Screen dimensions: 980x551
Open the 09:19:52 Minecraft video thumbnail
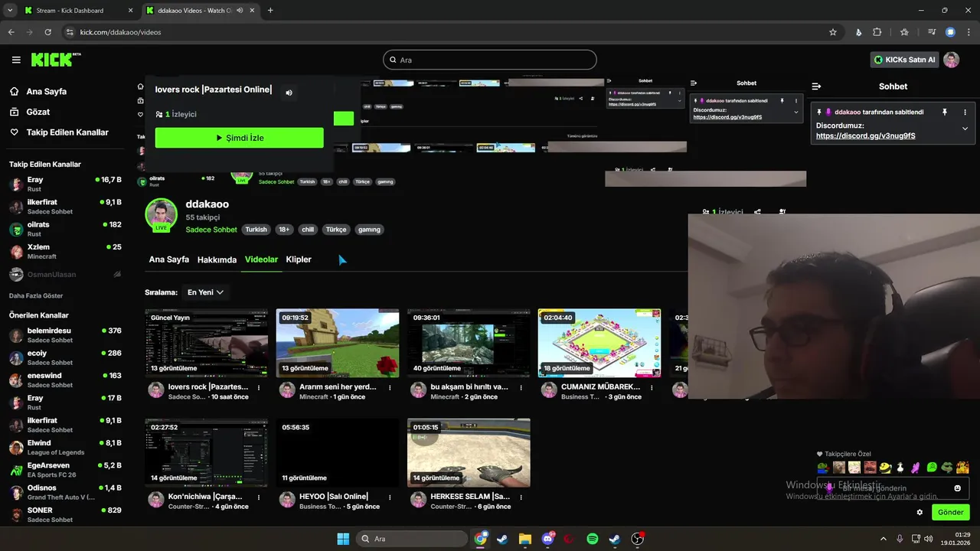click(338, 343)
